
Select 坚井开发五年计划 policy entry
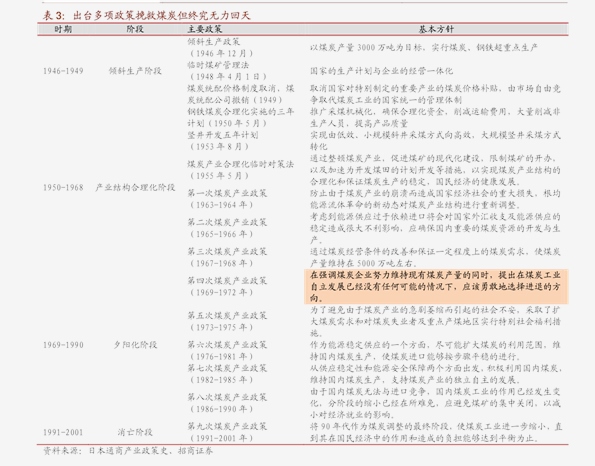[223, 141]
